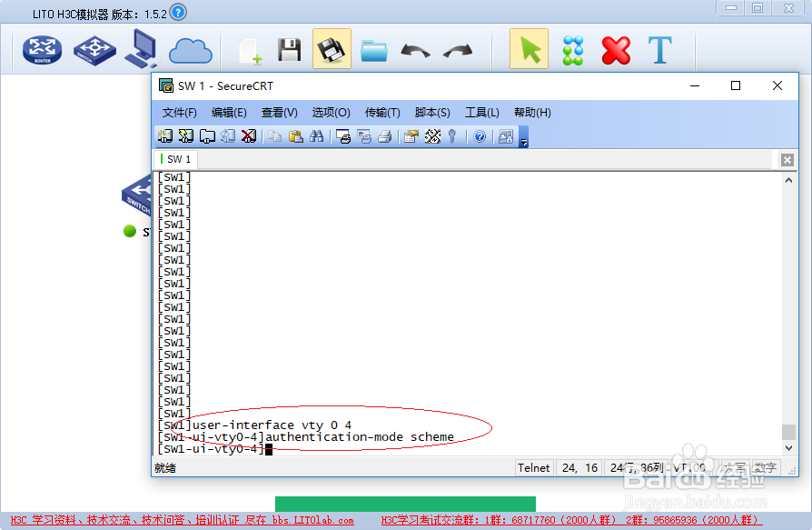Open the 选项(O) menu
The height and width of the screenshot is (530, 812).
click(x=331, y=113)
